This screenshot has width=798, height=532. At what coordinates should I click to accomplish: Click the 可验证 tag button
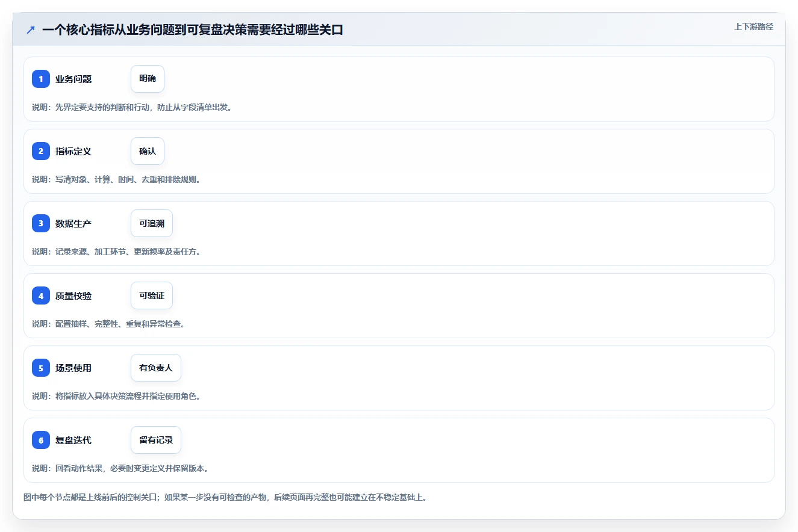pyautogui.click(x=152, y=295)
